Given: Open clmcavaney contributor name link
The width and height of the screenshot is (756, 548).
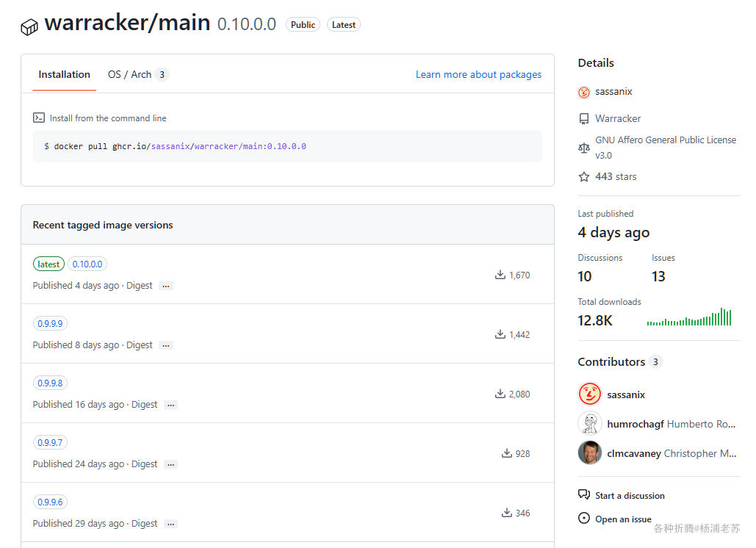Looking at the screenshot, I should [634, 453].
